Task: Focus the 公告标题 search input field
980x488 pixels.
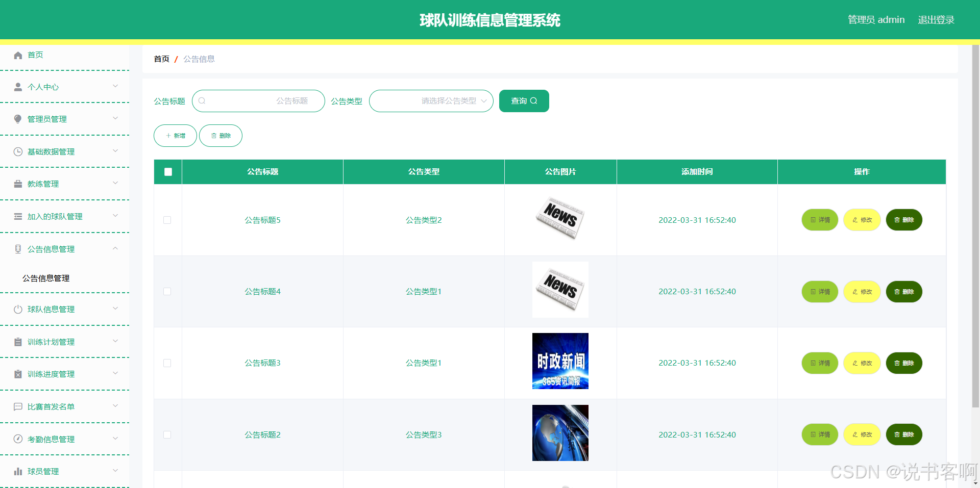Action: 258,101
